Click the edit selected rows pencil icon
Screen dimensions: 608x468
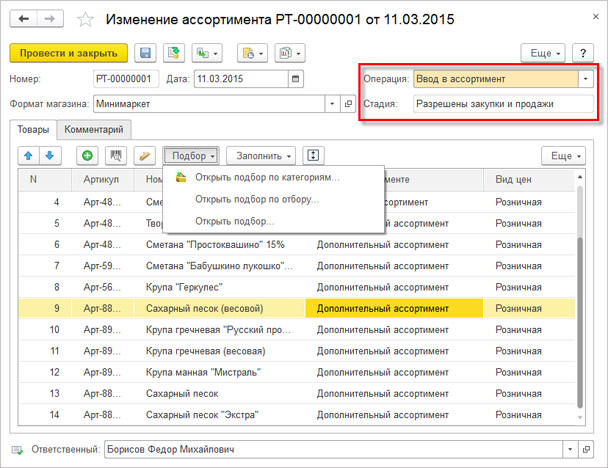(x=145, y=155)
